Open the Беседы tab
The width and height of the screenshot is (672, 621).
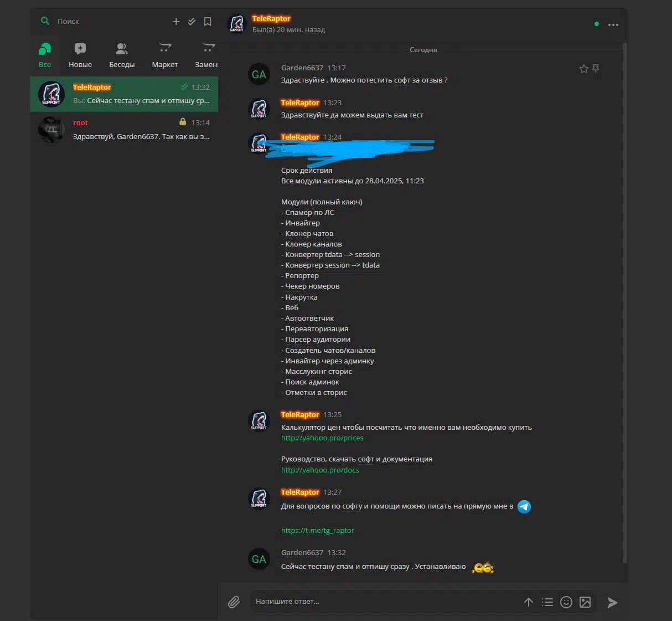pyautogui.click(x=122, y=55)
